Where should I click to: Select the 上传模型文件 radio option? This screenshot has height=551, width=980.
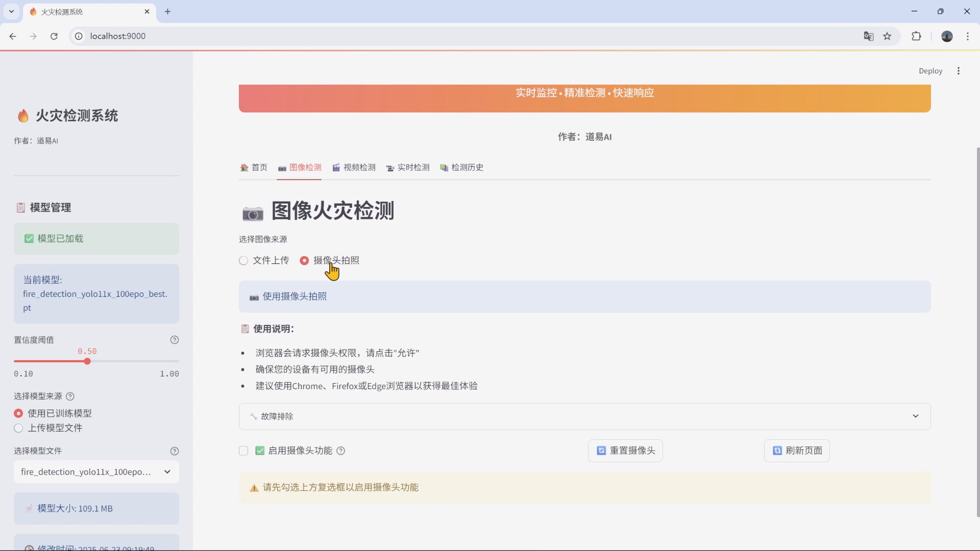pos(18,428)
